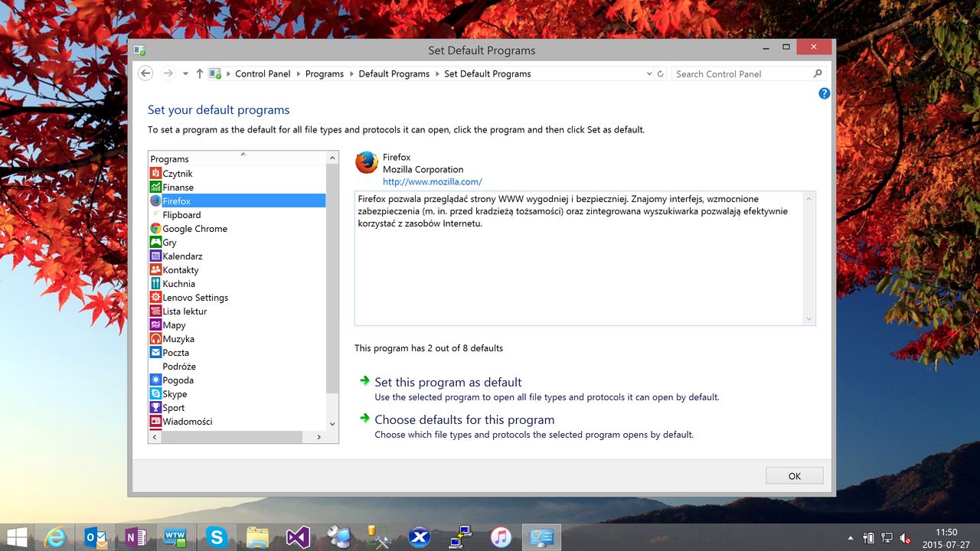
Task: Select Muzyka in the Programs list
Action: pos(237,339)
